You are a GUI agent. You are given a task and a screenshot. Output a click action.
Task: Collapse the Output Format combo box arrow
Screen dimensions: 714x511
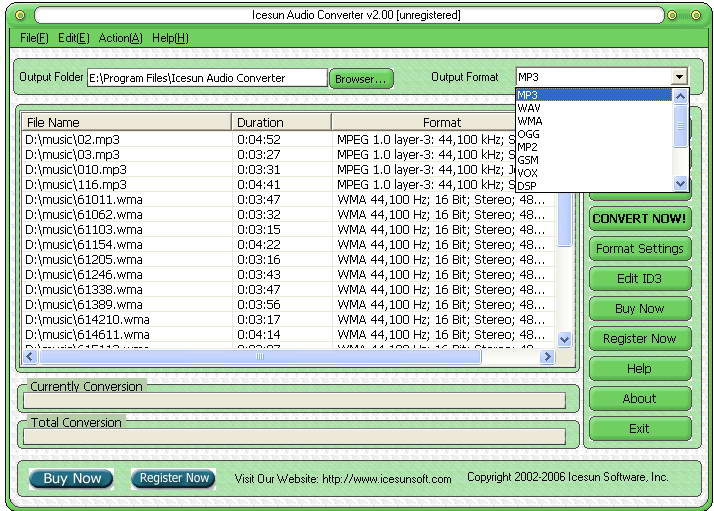tap(679, 77)
